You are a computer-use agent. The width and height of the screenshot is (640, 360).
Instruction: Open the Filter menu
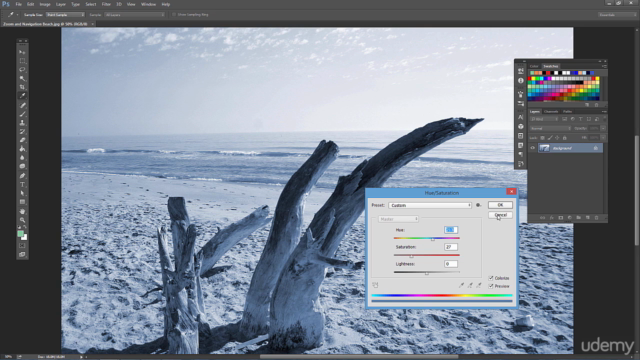(106, 4)
